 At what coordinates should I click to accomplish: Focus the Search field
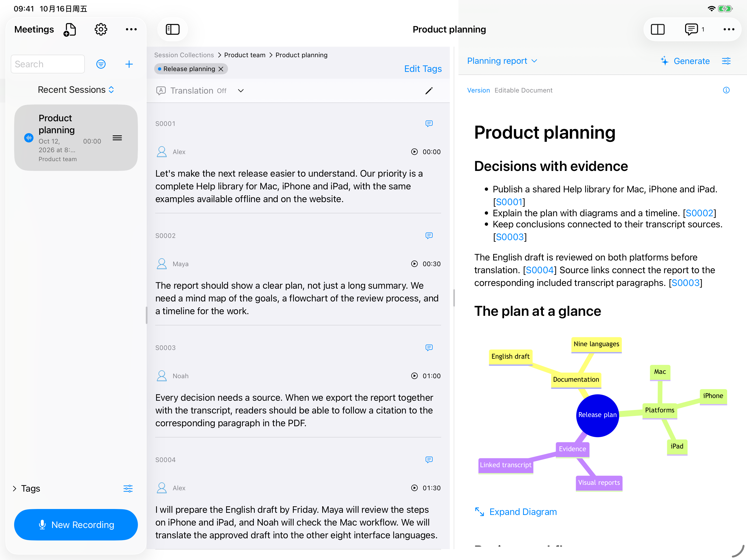pos(48,64)
